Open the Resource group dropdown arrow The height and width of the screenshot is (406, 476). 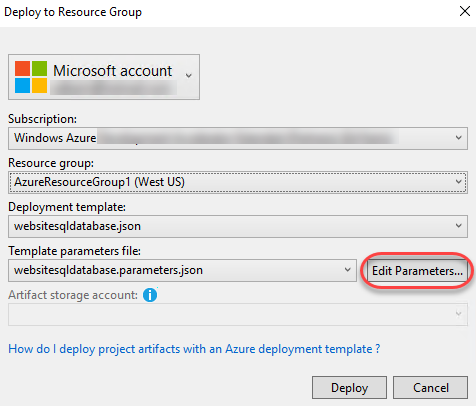[459, 182]
